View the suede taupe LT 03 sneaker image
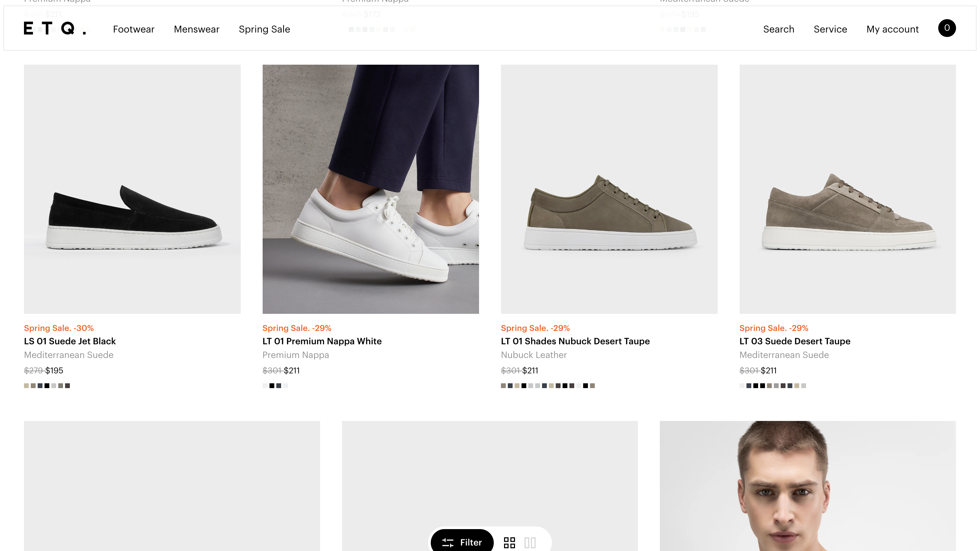980x551 pixels. pos(847,189)
